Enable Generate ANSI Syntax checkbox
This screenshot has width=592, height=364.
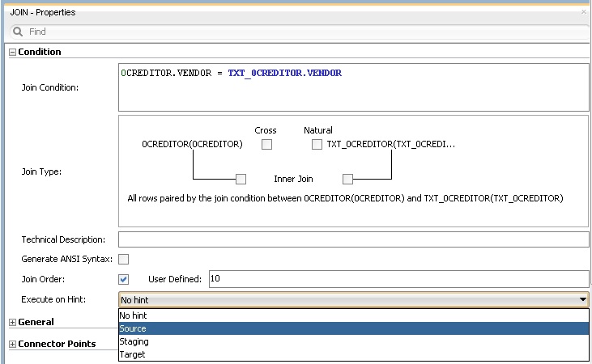point(123,259)
